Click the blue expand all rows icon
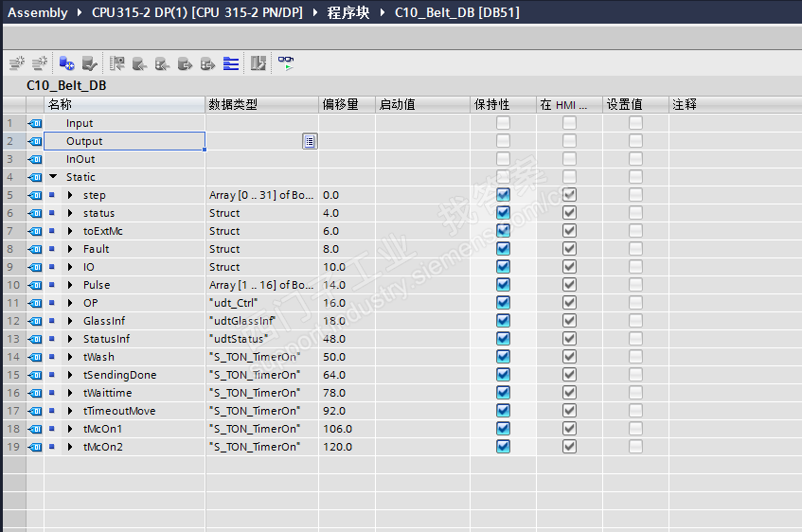The image size is (802, 532). click(x=231, y=63)
